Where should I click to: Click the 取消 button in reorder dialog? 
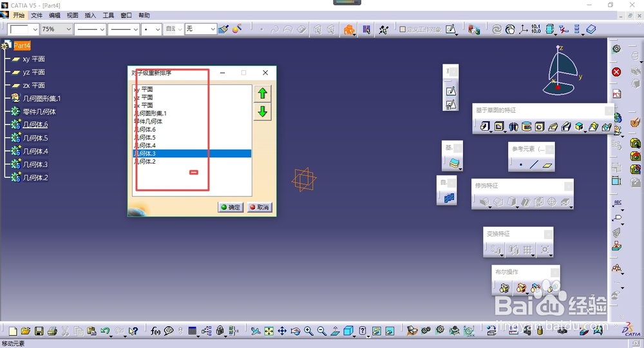click(260, 207)
